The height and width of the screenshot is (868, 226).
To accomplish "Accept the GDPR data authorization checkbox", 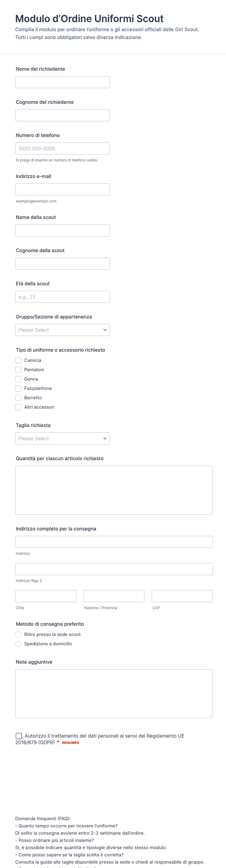I will click(19, 736).
